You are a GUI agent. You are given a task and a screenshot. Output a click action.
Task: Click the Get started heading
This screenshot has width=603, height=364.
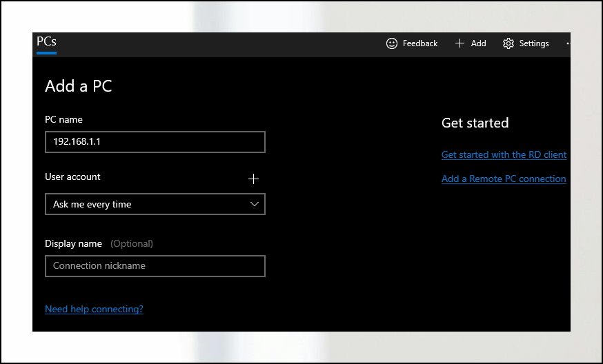(475, 123)
